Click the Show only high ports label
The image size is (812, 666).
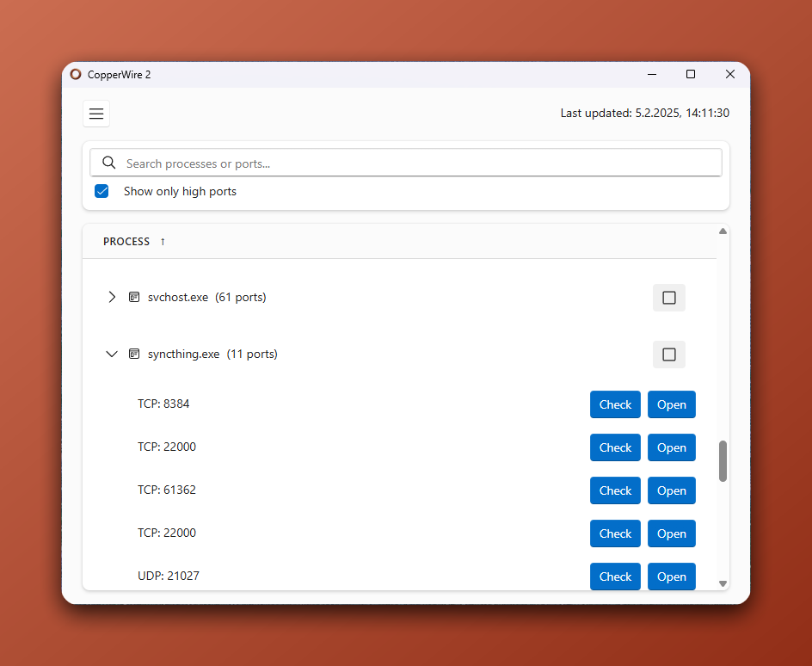[x=180, y=191]
